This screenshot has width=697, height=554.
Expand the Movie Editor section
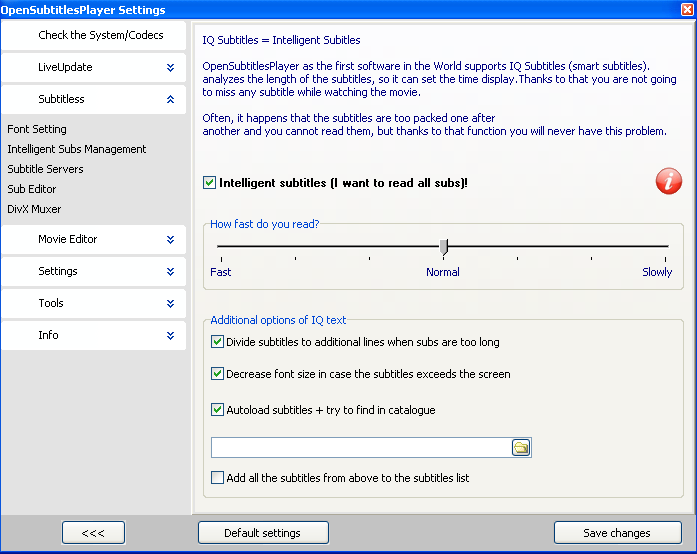tap(93, 239)
